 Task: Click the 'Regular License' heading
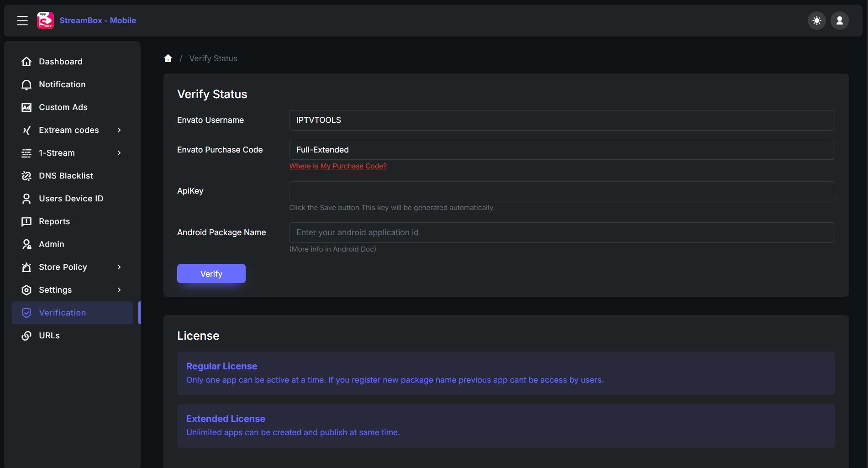pos(221,366)
